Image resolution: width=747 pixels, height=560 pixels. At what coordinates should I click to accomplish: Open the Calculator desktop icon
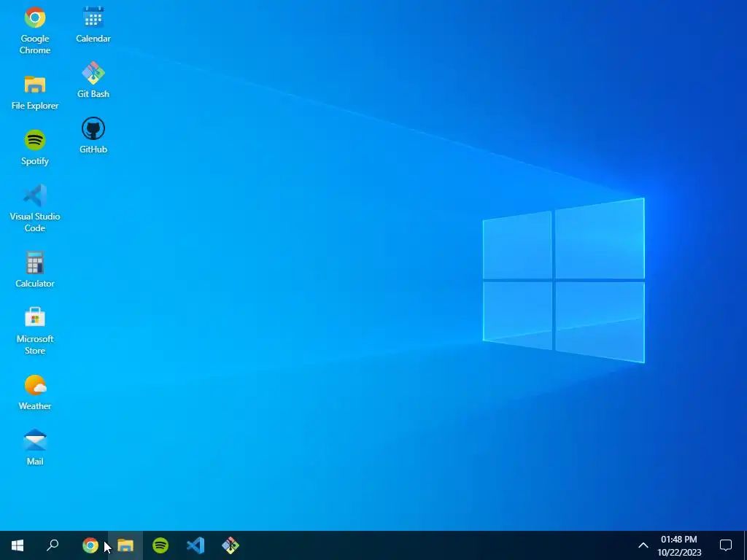(x=35, y=270)
